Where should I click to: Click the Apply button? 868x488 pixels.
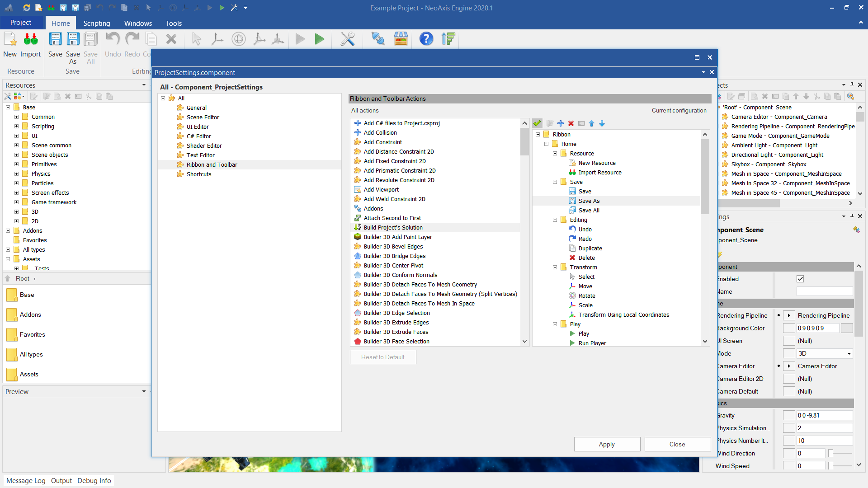pyautogui.click(x=607, y=444)
